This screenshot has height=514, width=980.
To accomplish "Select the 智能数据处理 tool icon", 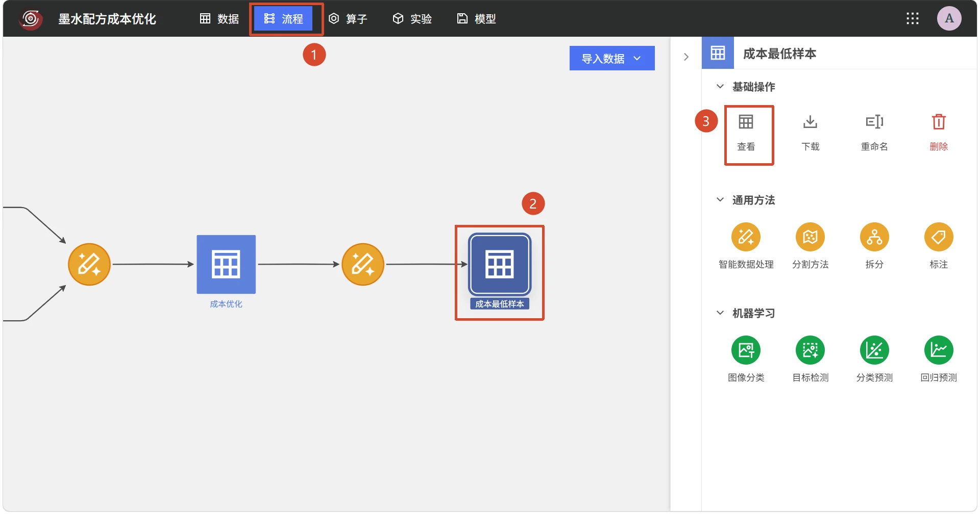I will click(746, 237).
